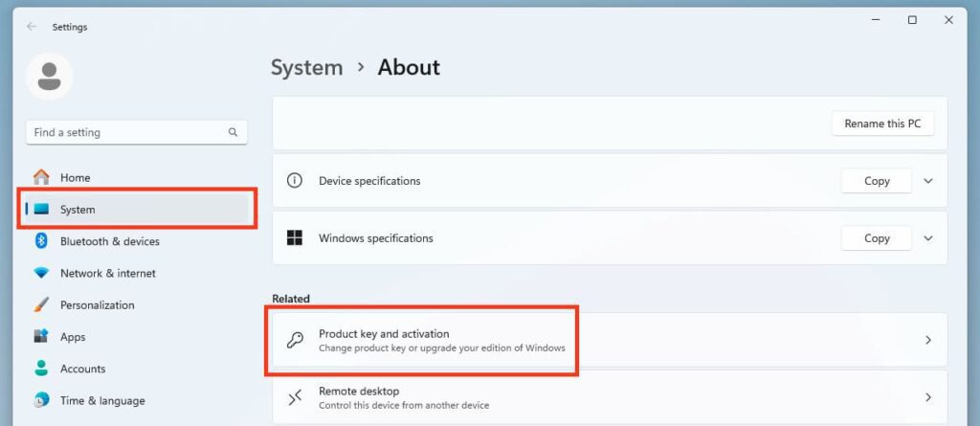The image size is (980, 426).
Task: Expand the Device specifications section
Action: tap(928, 181)
